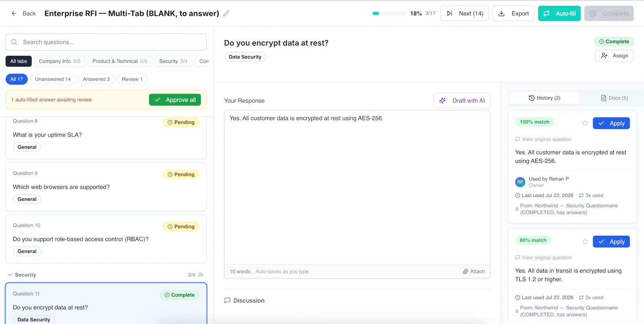Show Review 1 questions
Screen dimensions: 644x324
pyautogui.click(x=132, y=79)
